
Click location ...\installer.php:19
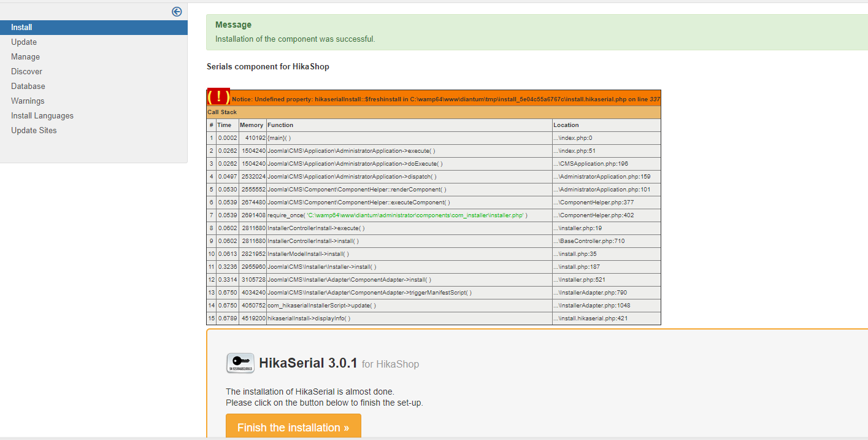pyautogui.click(x=607, y=228)
